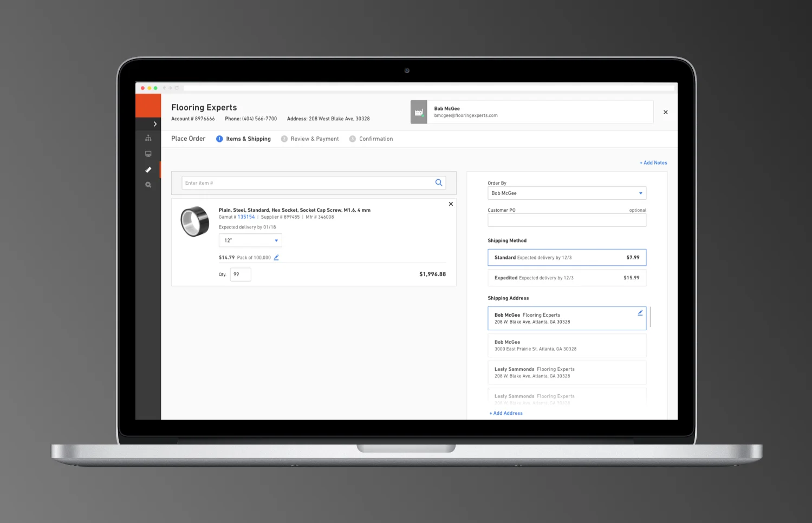
Task: Click product title Plain, Steel, Standard, Hex Socket
Action: pos(295,210)
